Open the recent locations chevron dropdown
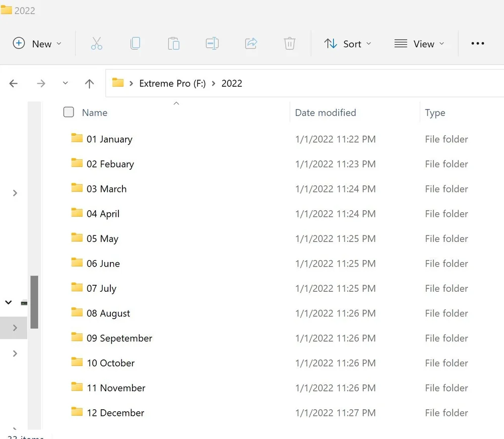This screenshot has width=504, height=439. (x=65, y=83)
